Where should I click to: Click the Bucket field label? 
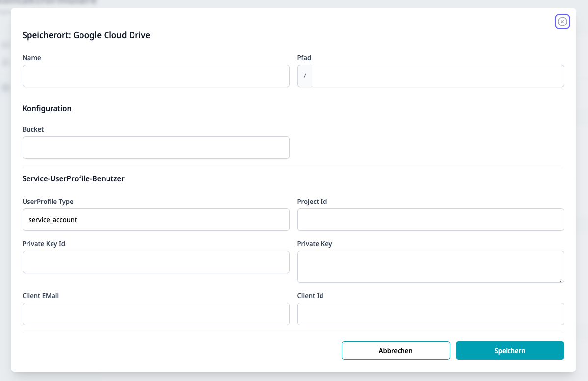coord(33,129)
